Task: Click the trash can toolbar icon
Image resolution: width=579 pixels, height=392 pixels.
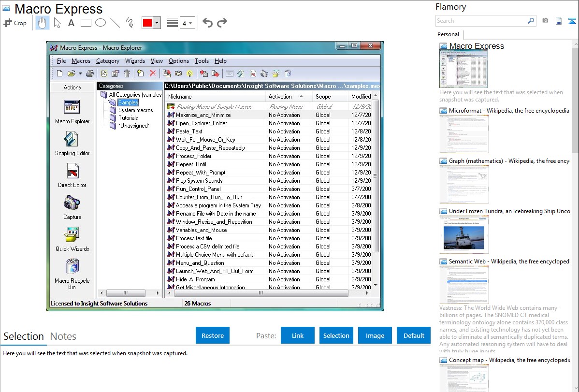Action: [127, 73]
